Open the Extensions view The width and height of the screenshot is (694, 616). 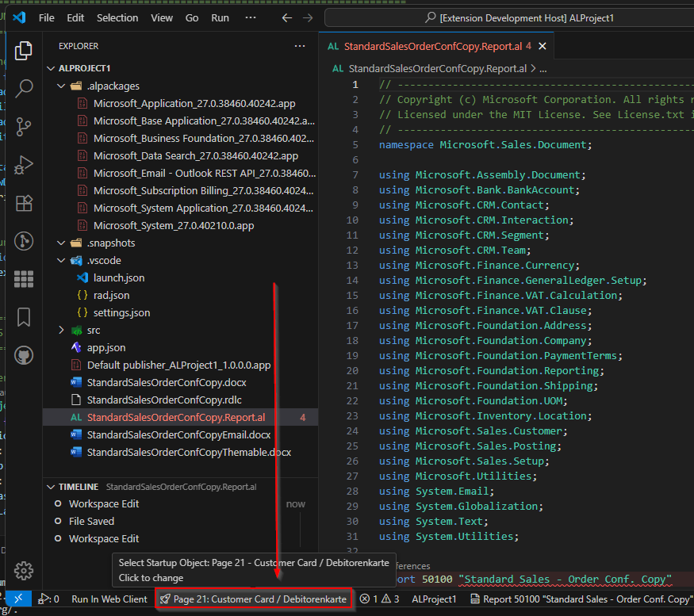[x=24, y=202]
